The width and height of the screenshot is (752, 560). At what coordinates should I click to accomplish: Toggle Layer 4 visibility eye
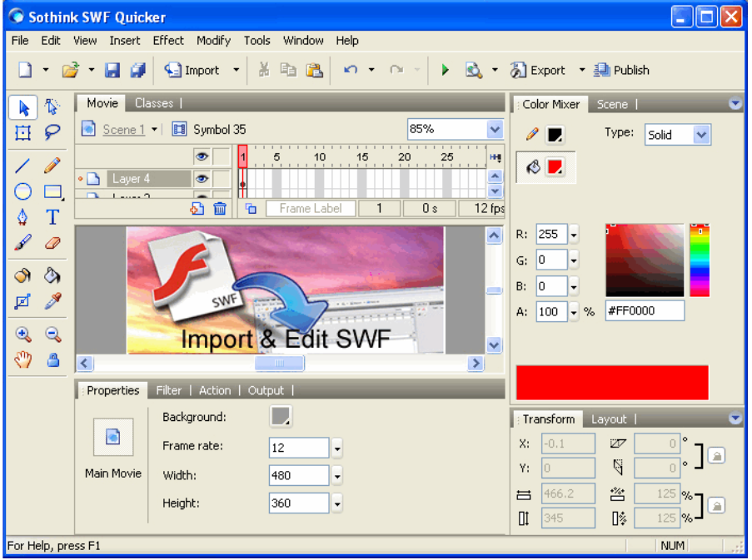(x=202, y=179)
